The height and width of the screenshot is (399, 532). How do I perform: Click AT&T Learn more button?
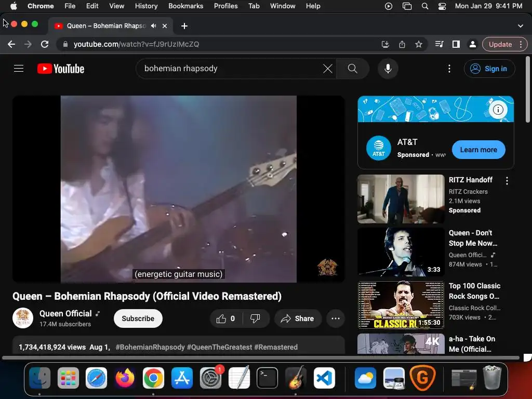[x=478, y=150]
